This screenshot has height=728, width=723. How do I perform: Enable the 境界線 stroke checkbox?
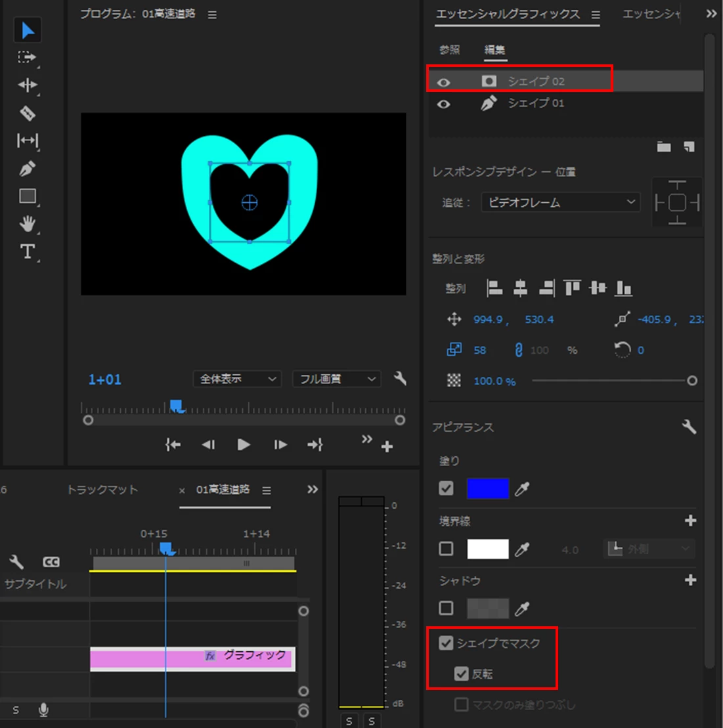[446, 549]
